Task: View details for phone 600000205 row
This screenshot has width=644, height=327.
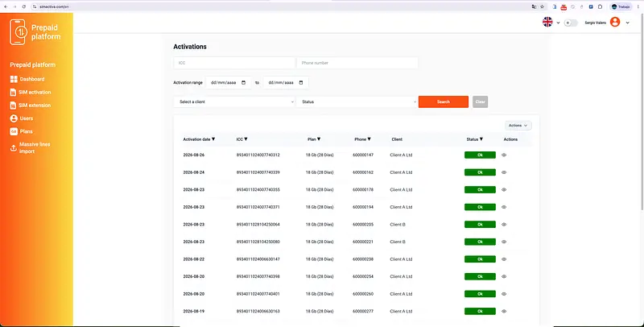Action: pos(504,225)
